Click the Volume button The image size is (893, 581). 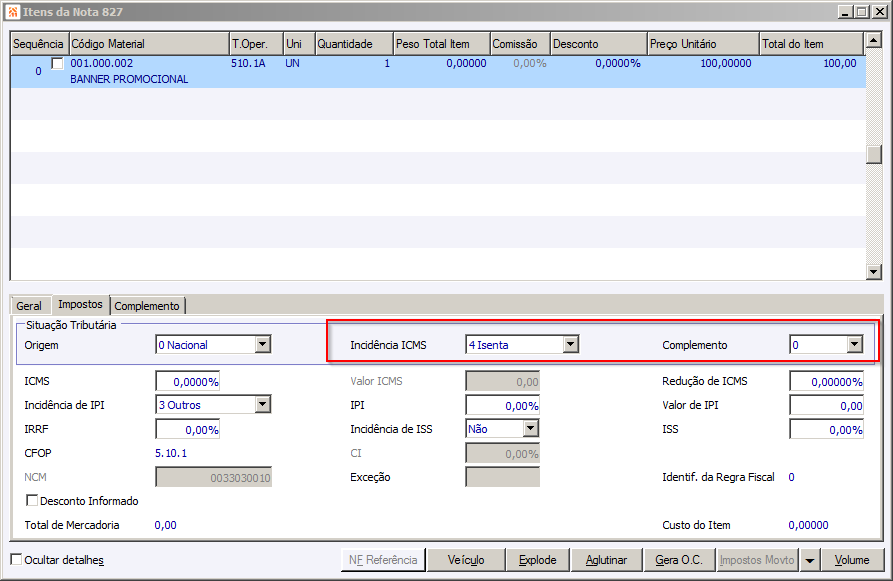852,560
